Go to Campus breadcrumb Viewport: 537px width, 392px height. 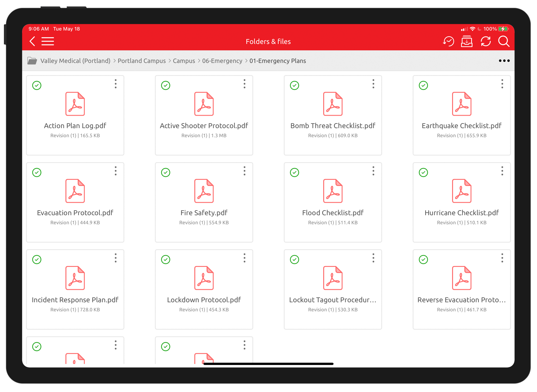[x=184, y=61]
